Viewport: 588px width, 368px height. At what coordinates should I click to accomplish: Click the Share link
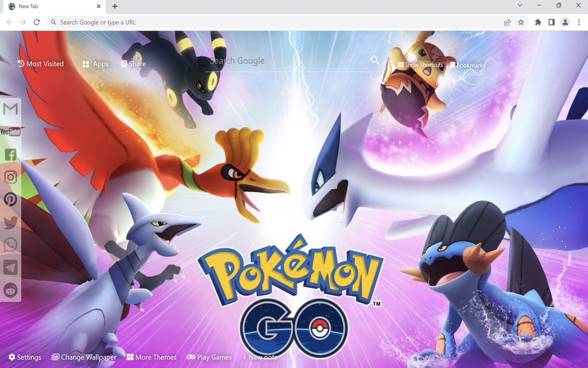(134, 64)
